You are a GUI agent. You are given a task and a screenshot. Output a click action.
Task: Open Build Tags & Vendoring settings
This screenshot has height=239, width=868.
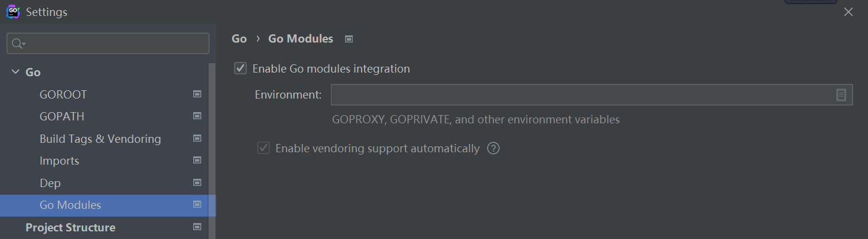coord(100,139)
